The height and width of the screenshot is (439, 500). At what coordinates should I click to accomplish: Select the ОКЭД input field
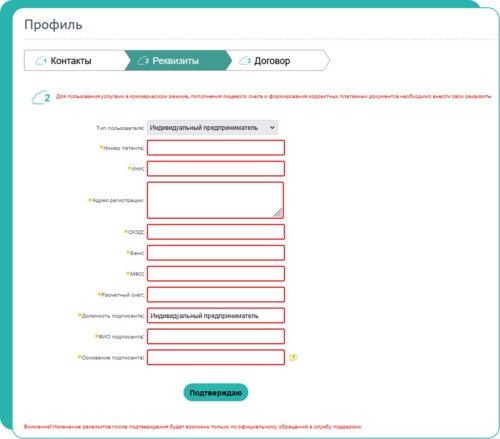tap(216, 232)
